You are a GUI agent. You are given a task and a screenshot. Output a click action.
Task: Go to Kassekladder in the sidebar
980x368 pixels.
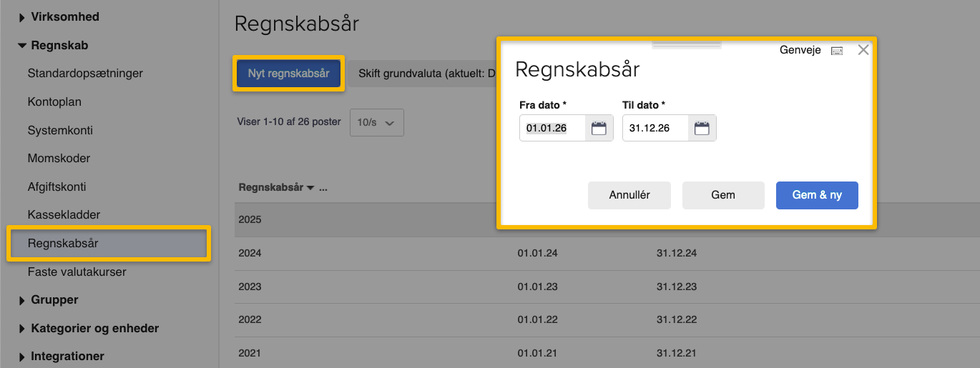click(x=64, y=215)
